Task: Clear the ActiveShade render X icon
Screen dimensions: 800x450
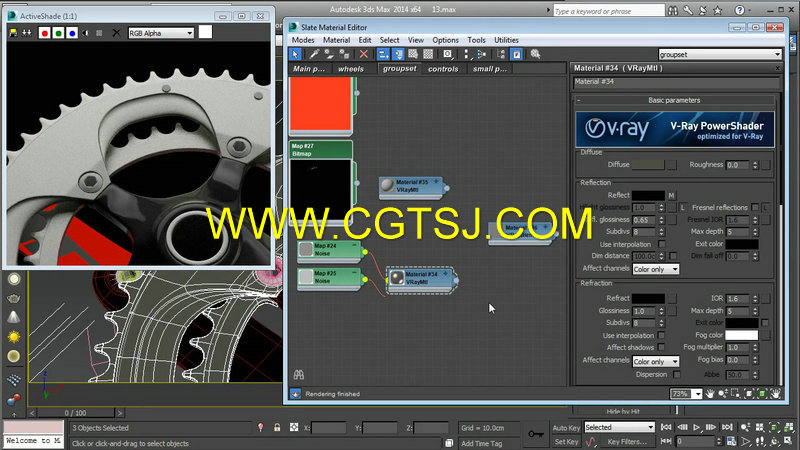Action: coord(116,33)
